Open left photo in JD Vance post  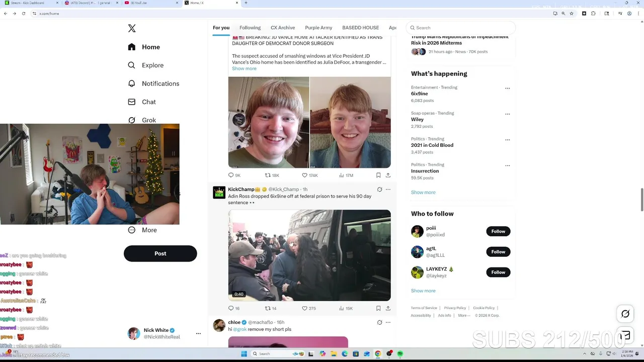click(x=269, y=122)
